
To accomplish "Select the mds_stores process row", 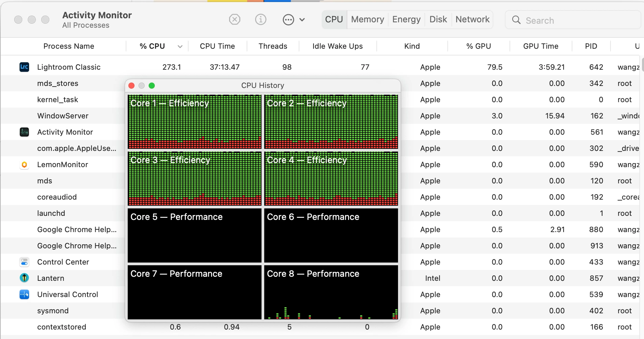I will [320, 83].
